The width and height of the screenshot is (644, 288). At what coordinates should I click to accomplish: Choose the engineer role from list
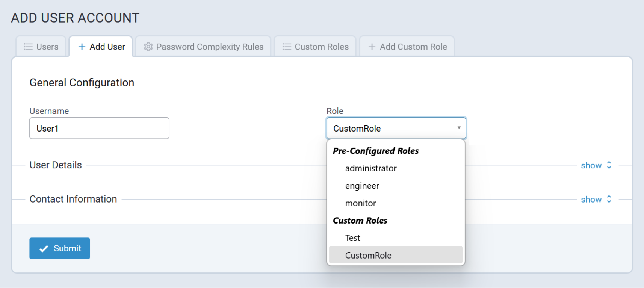362,186
